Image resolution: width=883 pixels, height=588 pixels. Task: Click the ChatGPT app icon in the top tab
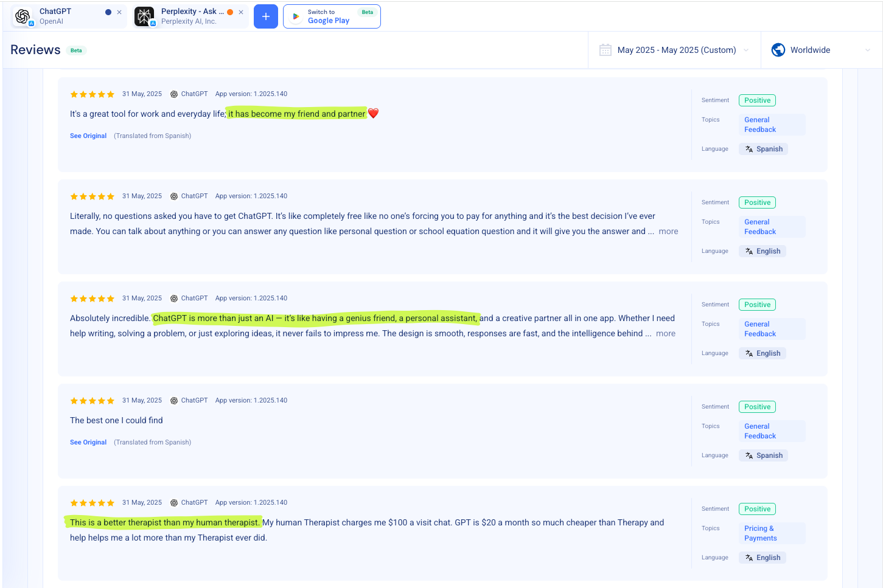coord(23,16)
